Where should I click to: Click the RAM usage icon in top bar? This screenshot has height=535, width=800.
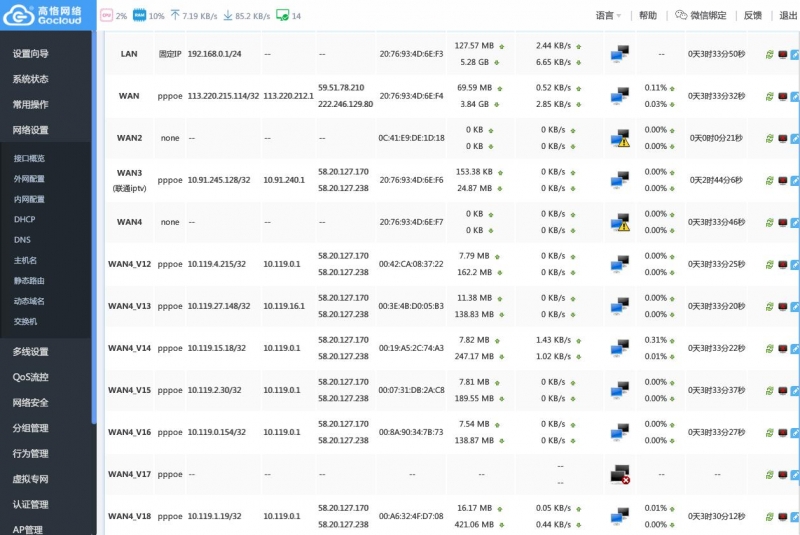[139, 16]
